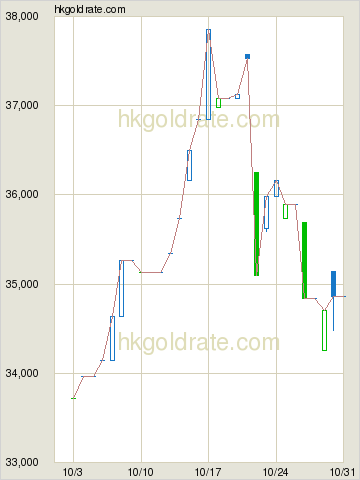Click the 34,000 y-axis label
The height and width of the screenshot is (480, 360).
coord(22,373)
